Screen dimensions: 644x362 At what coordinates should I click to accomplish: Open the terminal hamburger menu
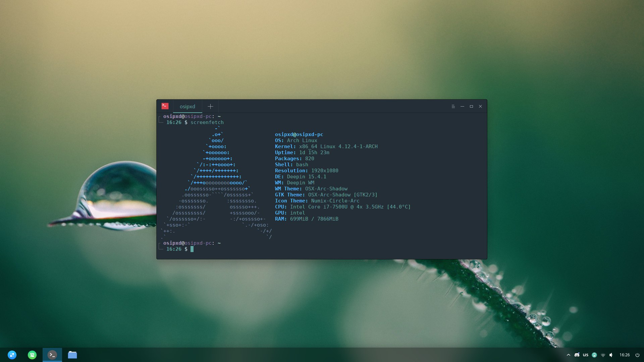click(x=453, y=106)
